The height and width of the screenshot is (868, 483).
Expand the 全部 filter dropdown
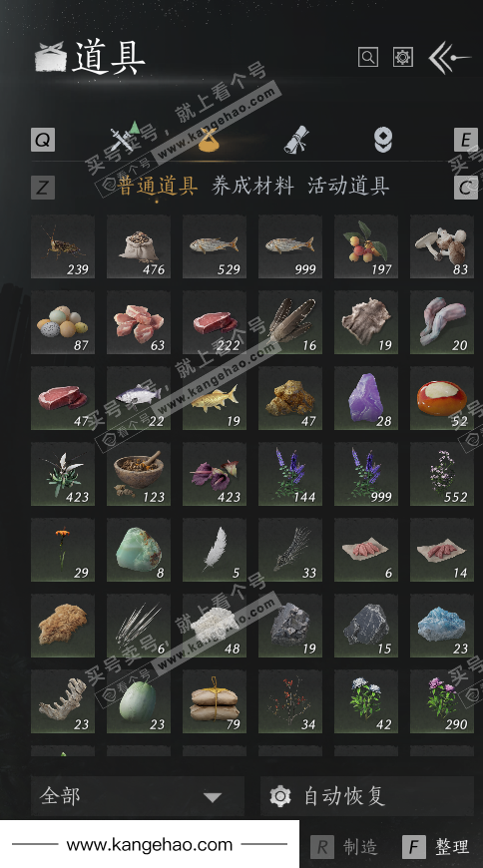click(138, 796)
